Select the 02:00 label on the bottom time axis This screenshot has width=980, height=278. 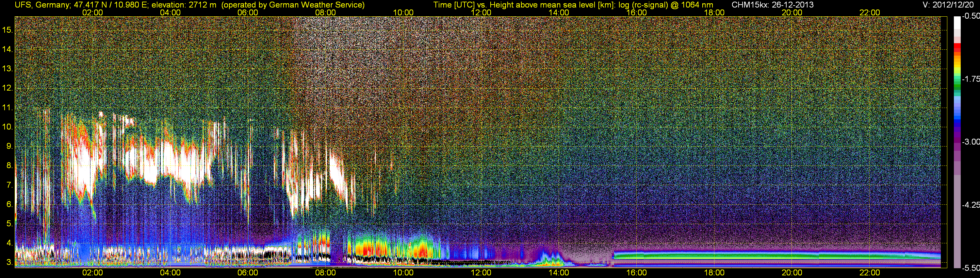[92, 273]
